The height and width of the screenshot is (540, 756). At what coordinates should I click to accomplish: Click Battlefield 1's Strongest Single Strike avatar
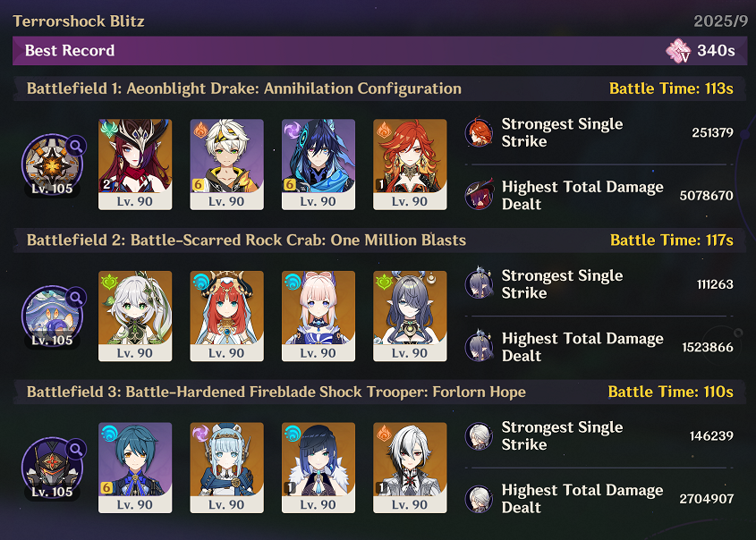pos(479,132)
